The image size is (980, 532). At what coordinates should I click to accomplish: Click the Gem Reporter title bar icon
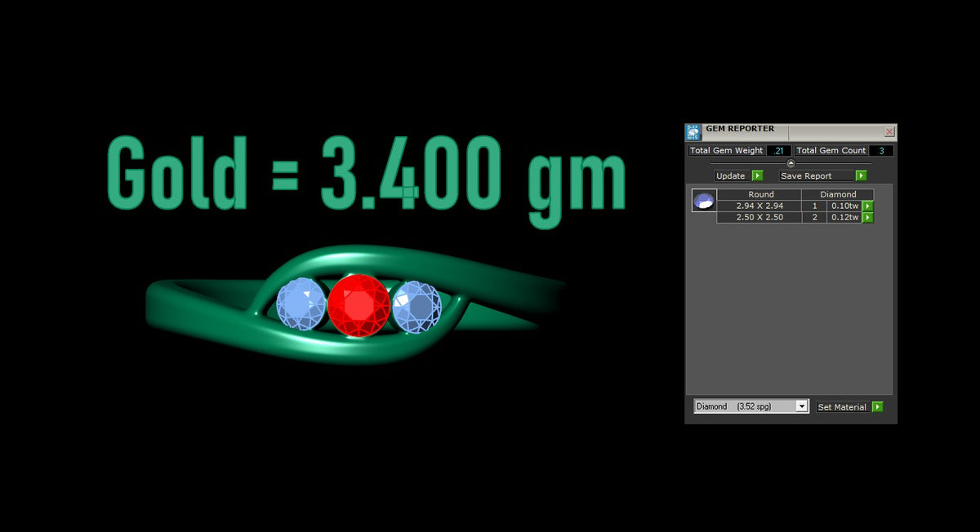(693, 132)
